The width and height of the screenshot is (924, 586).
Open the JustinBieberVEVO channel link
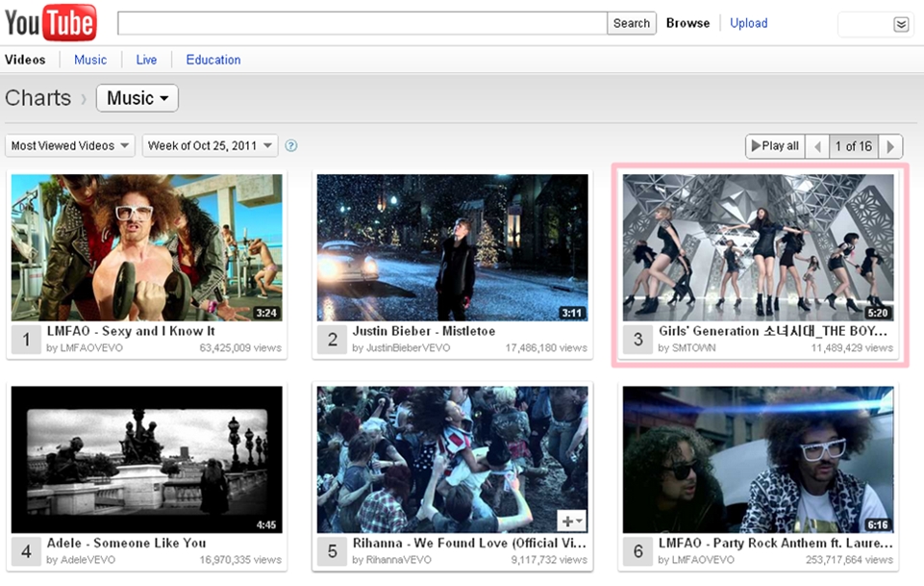pyautogui.click(x=408, y=347)
